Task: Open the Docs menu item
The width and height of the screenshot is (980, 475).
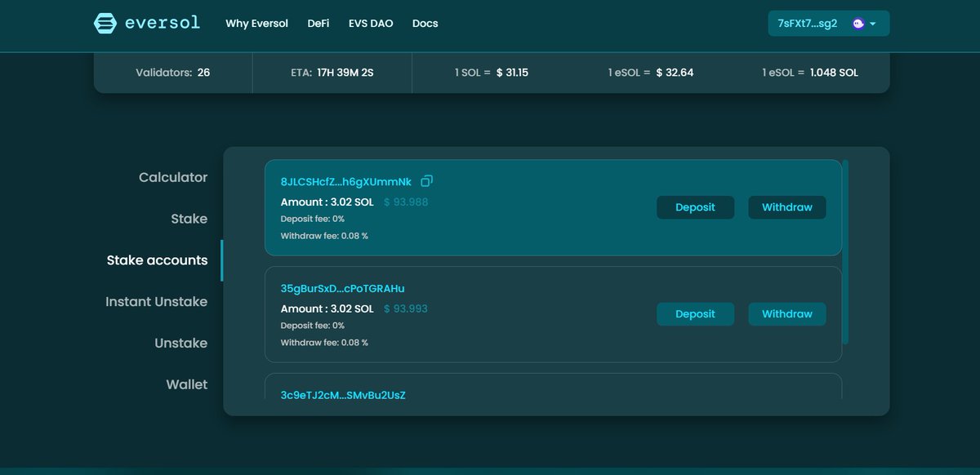Action: pyautogui.click(x=425, y=24)
